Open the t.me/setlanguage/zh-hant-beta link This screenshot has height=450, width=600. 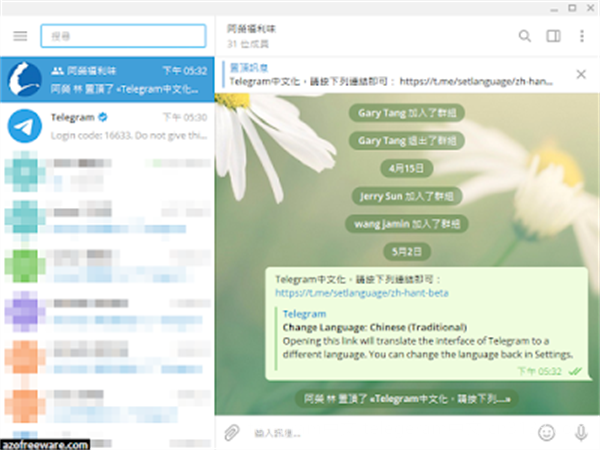[x=362, y=293]
